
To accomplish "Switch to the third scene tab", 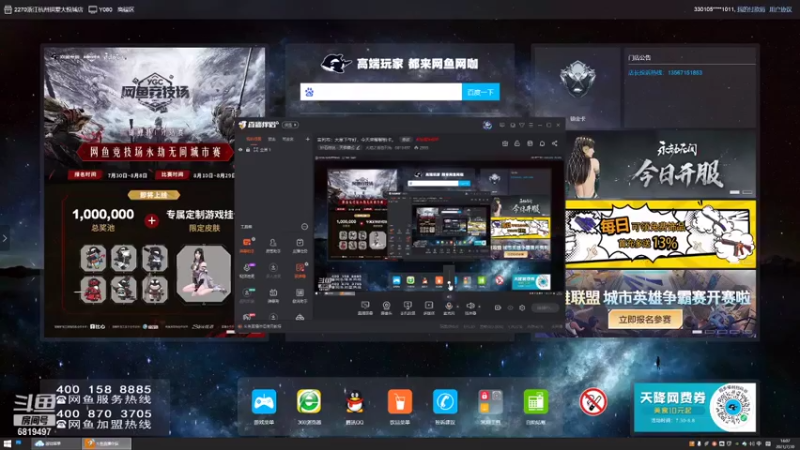I will pyautogui.click(x=288, y=139).
